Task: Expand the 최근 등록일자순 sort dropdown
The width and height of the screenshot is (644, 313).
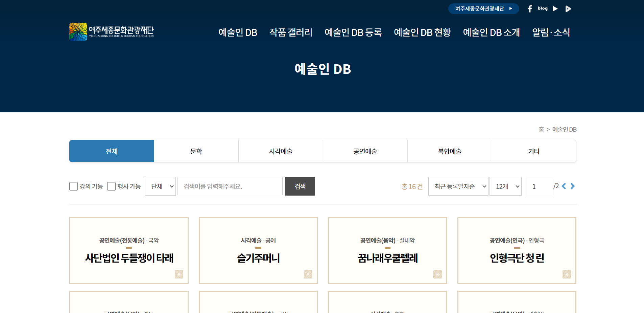Action: (x=458, y=186)
